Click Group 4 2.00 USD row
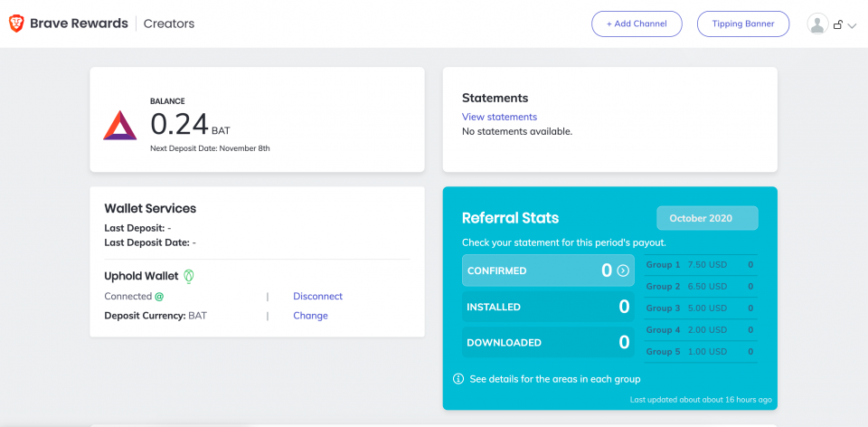Viewport: 868px width, 427px height. [x=702, y=329]
